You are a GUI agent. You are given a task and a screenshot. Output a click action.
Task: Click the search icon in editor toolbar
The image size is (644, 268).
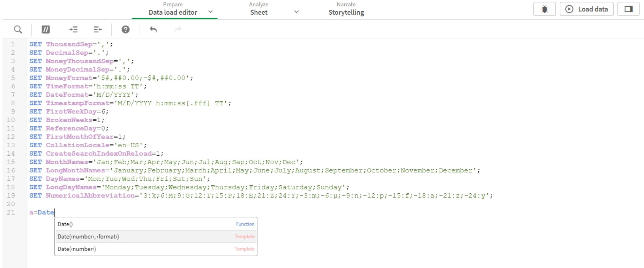point(18,30)
